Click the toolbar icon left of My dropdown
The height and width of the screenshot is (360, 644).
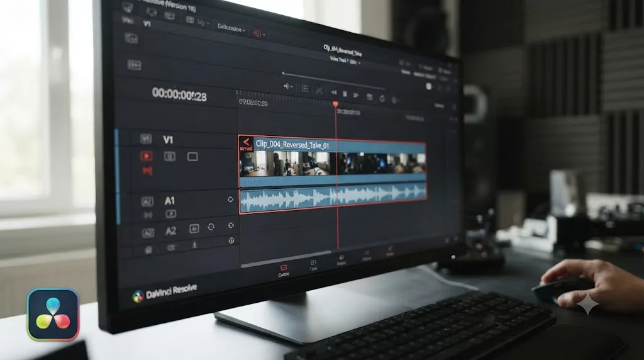190,20
